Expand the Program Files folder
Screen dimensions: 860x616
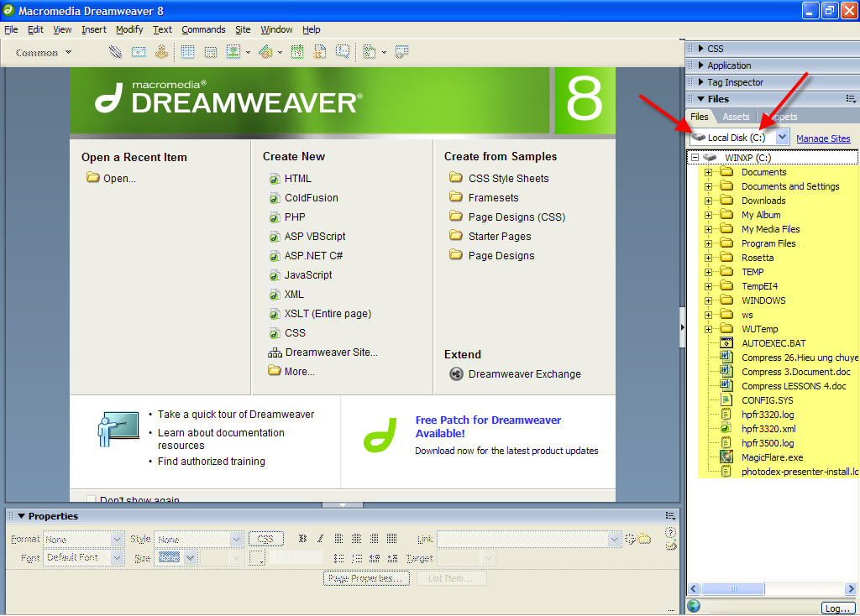[708, 243]
